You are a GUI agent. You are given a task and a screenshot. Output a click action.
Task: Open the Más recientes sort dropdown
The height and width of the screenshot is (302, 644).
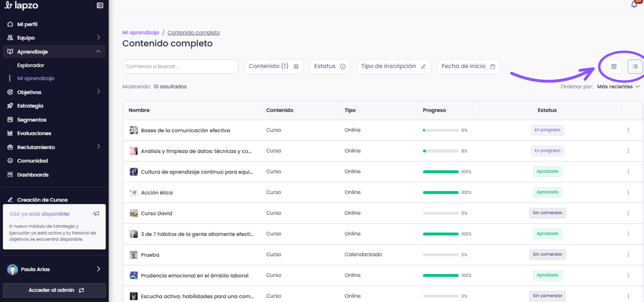618,87
